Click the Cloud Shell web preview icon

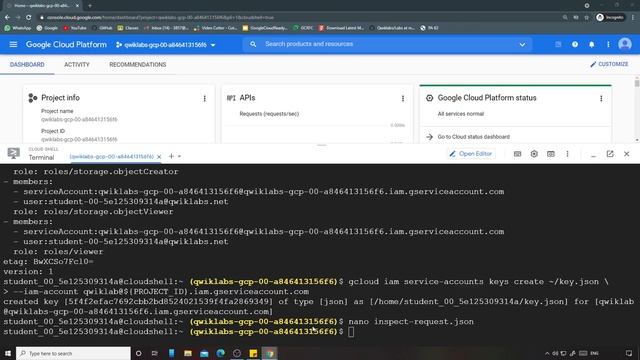click(x=551, y=154)
